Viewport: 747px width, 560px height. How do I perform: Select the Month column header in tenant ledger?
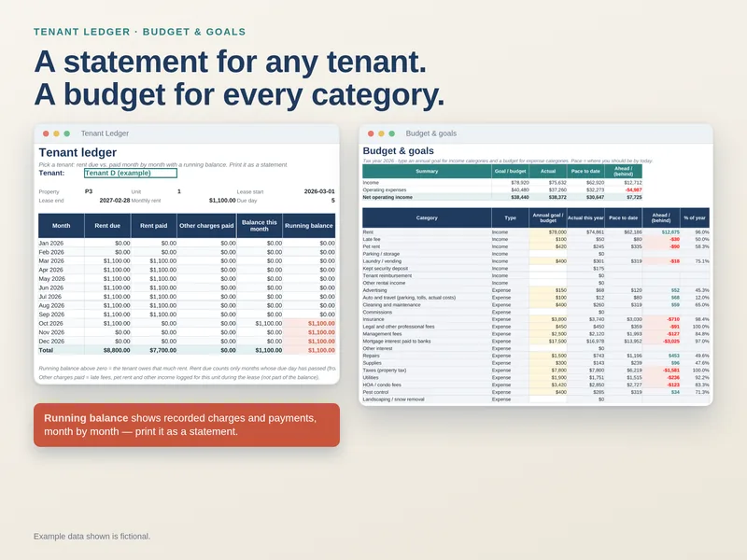[x=62, y=226]
